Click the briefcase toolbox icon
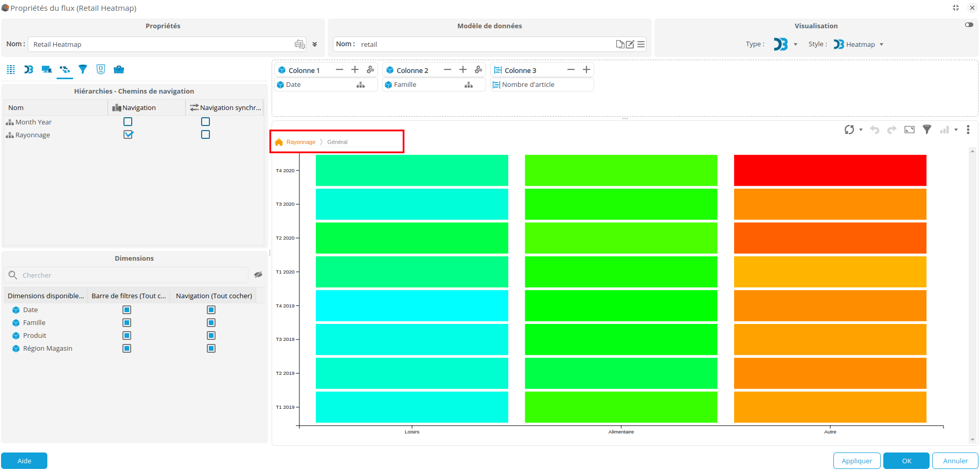The width and height of the screenshot is (980, 471). tap(119, 69)
